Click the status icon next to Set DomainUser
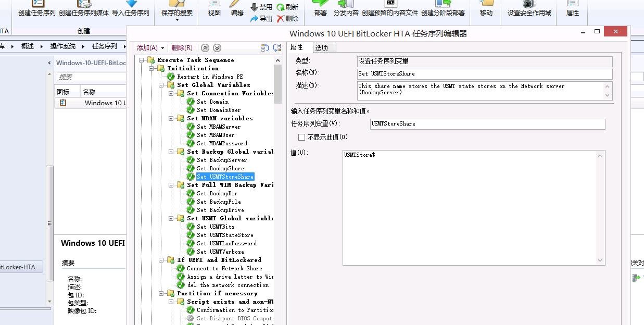The image size is (644, 325). (x=191, y=110)
